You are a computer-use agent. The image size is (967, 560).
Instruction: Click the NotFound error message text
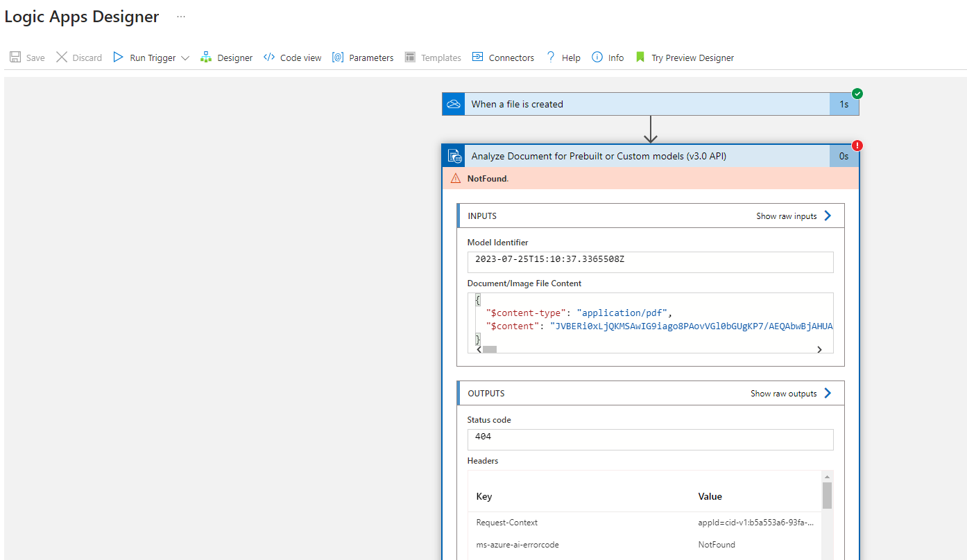488,179
